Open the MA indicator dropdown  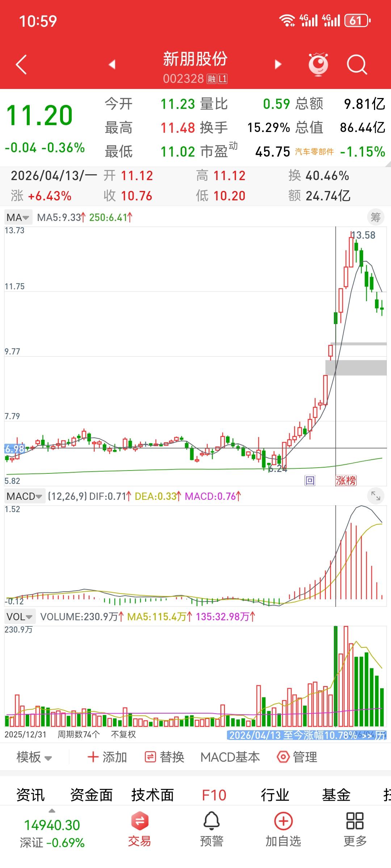(x=18, y=217)
